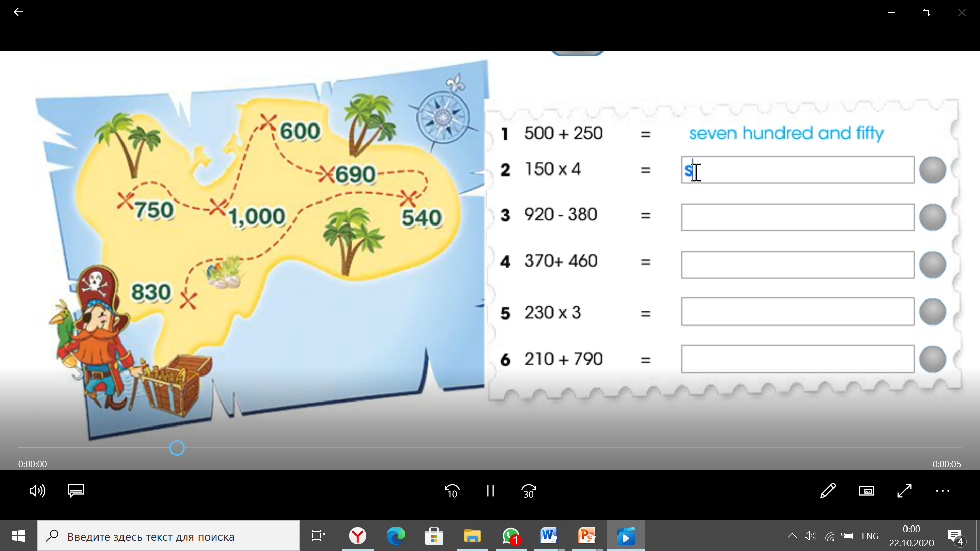The image size is (980, 551).
Task: Click the video progress slider handle
Action: pyautogui.click(x=177, y=448)
